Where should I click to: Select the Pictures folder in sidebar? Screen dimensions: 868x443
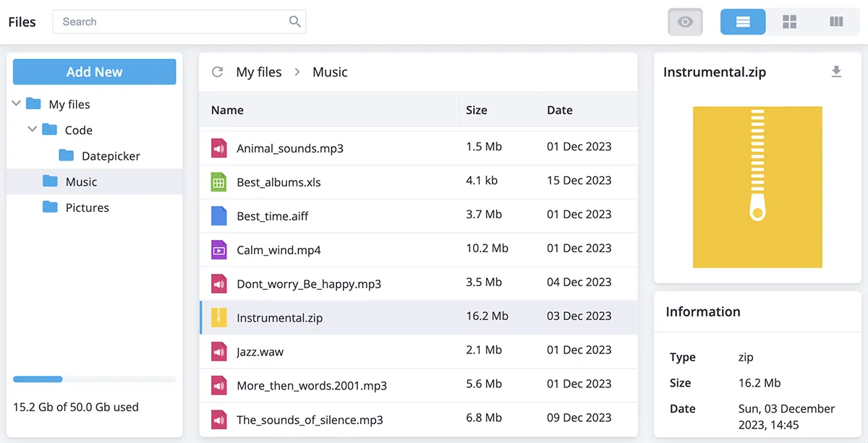[87, 207]
